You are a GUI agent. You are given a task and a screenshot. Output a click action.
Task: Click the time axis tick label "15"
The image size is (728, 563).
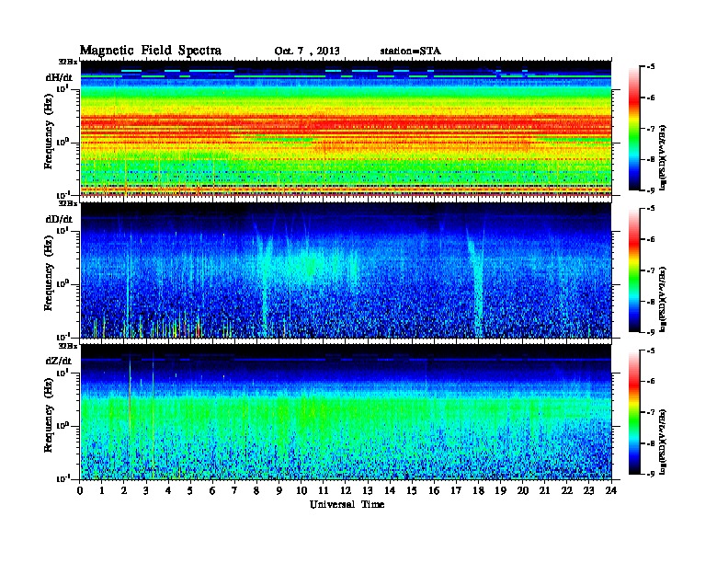[412, 491]
